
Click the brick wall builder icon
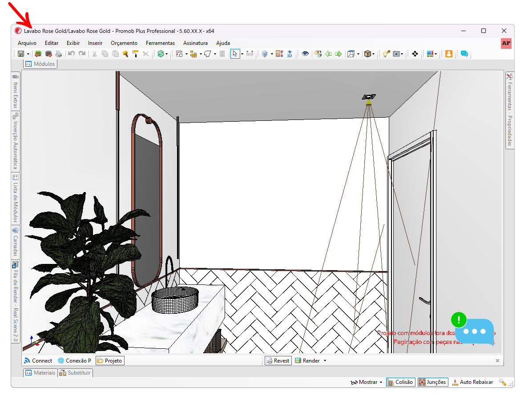(193, 54)
